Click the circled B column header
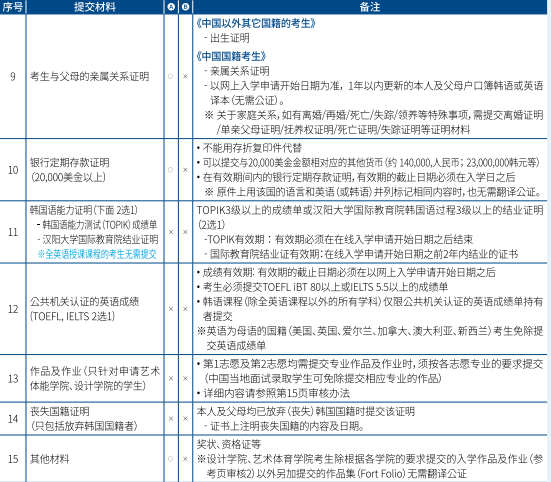This screenshot has width=551, height=482. point(186,7)
